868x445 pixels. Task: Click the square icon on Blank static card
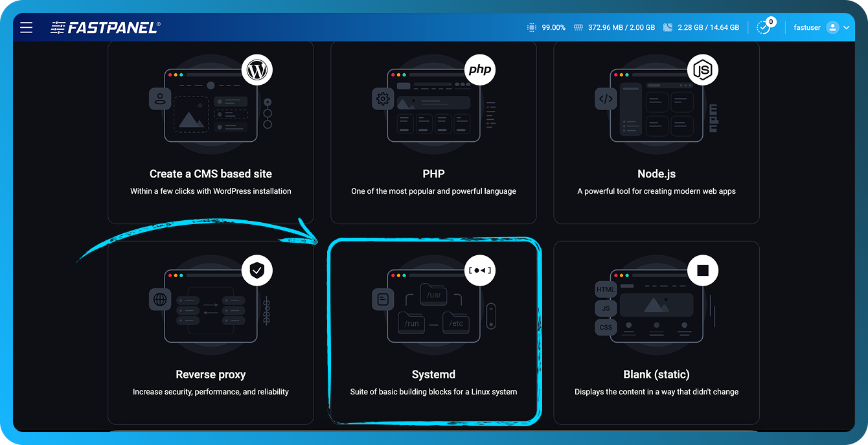(703, 270)
